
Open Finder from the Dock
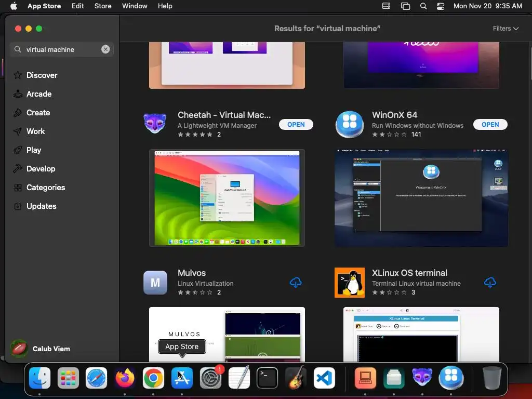click(39, 378)
